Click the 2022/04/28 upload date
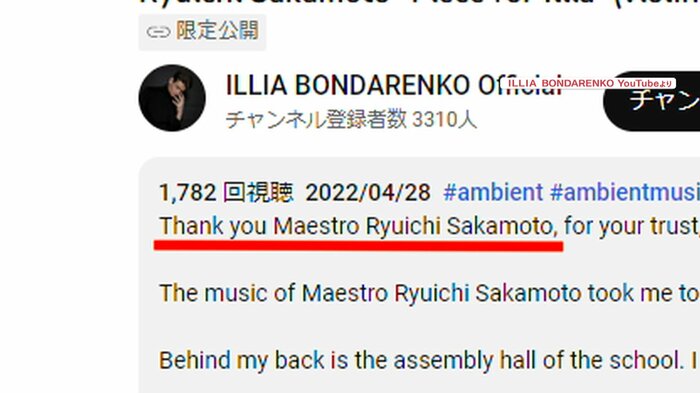This screenshot has width=700, height=393. pyautogui.click(x=368, y=192)
